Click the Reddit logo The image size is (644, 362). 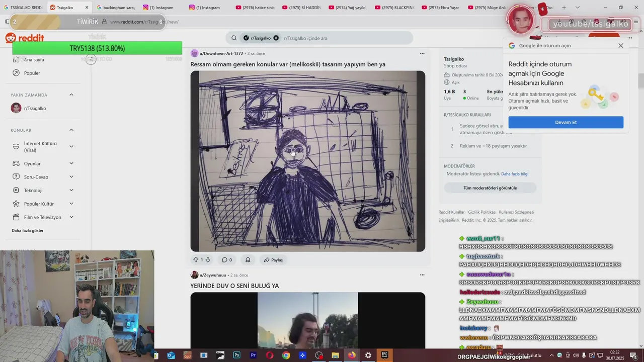[x=25, y=38]
